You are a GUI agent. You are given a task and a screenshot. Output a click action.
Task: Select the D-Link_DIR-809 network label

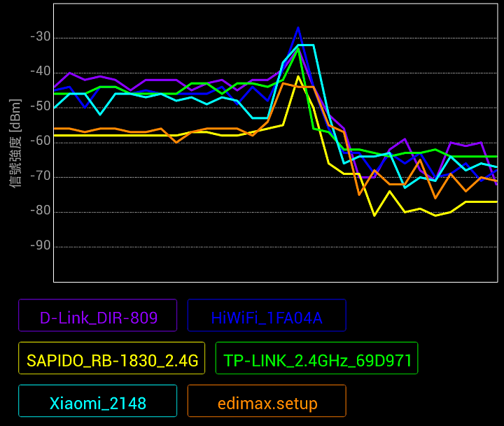tap(98, 315)
